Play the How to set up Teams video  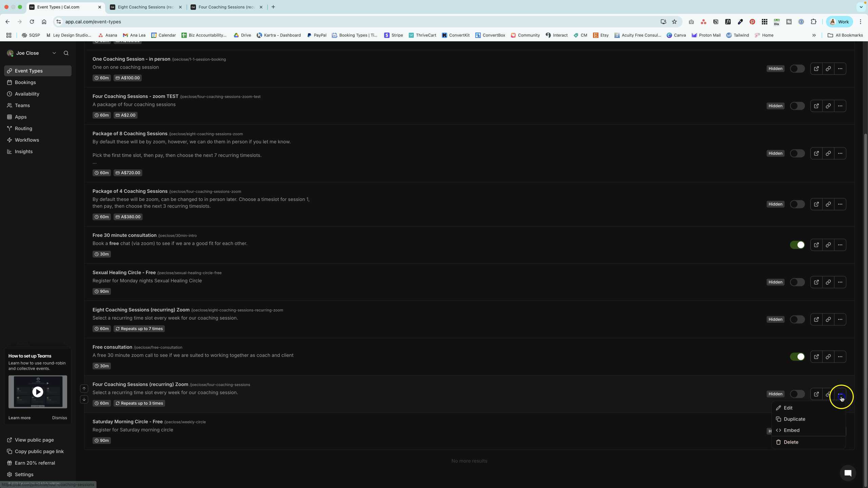point(38,391)
